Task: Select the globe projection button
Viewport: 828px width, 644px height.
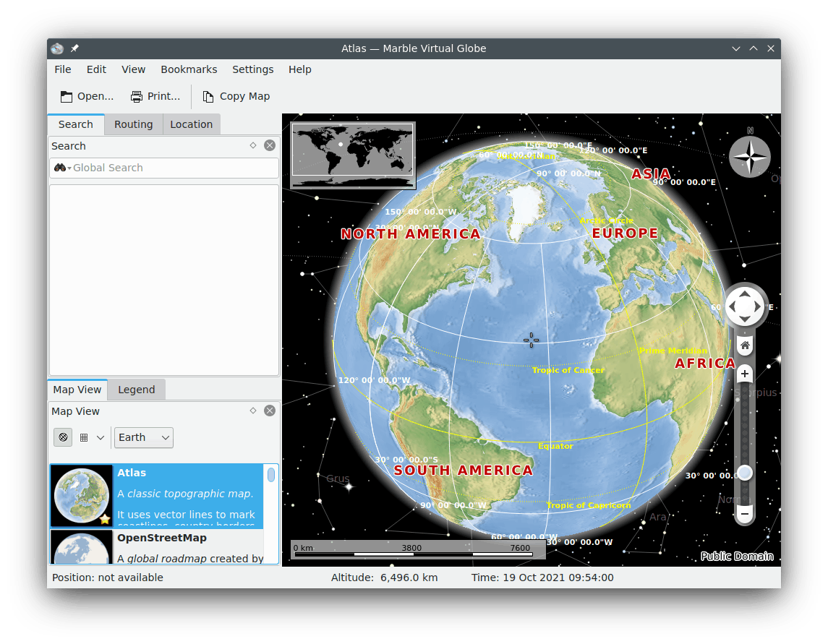Action: click(x=63, y=437)
